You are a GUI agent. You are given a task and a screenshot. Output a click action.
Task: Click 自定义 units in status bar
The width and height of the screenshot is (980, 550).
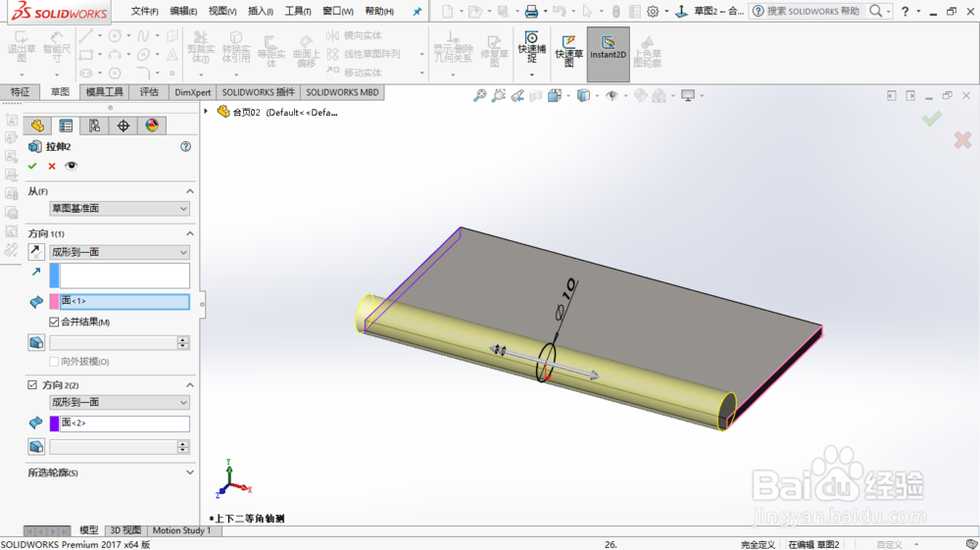pos(889,545)
